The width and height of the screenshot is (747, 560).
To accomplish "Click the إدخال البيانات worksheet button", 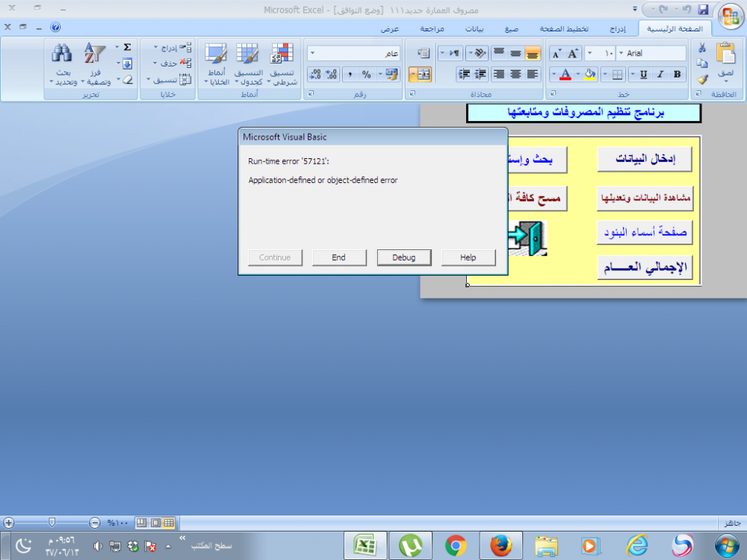I will pyautogui.click(x=645, y=159).
